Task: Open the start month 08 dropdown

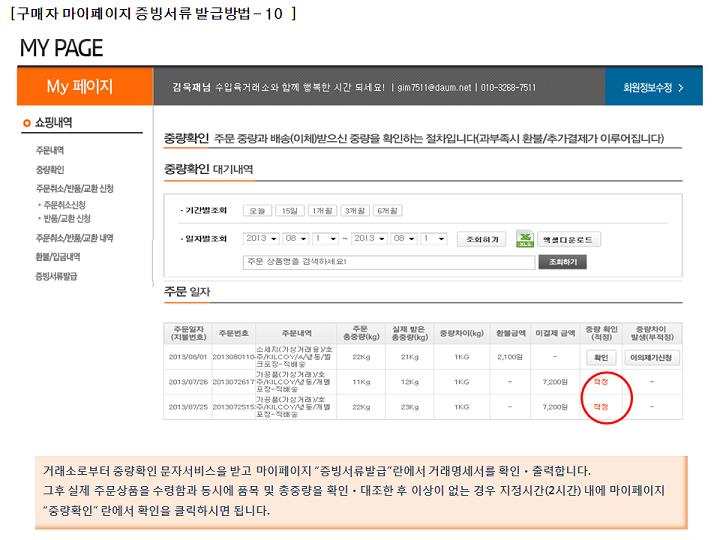Action: [295, 239]
